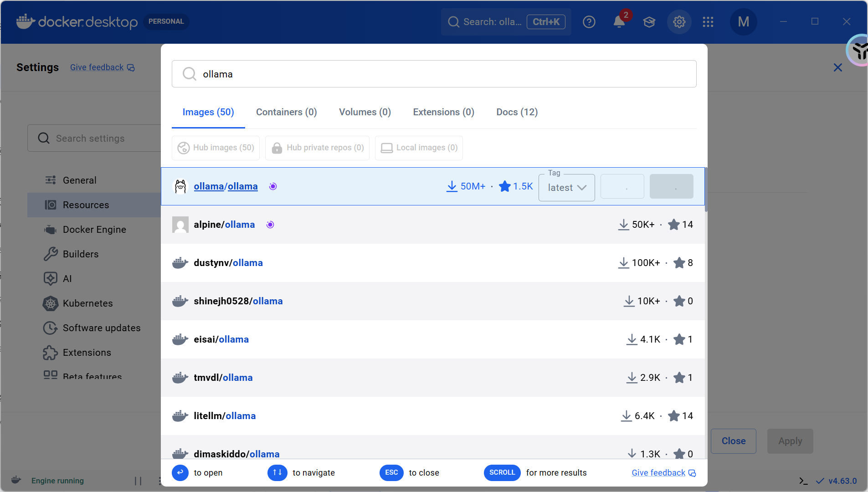Click the badge icon next to alpine/ollama
Image resolution: width=868 pixels, height=492 pixels.
[270, 225]
